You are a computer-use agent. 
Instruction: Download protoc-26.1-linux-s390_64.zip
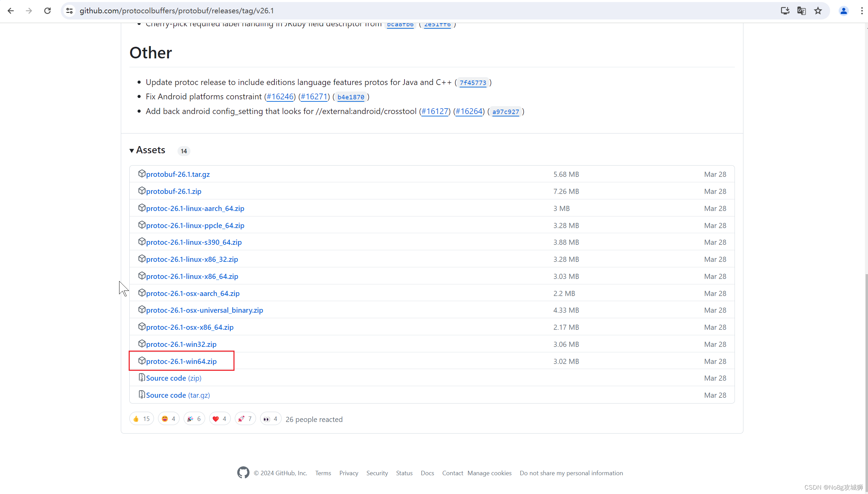click(x=194, y=242)
